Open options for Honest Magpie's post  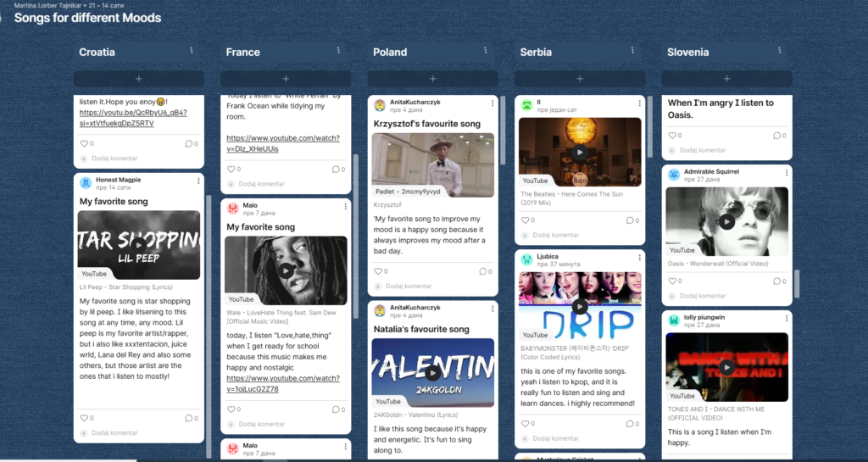198,181
